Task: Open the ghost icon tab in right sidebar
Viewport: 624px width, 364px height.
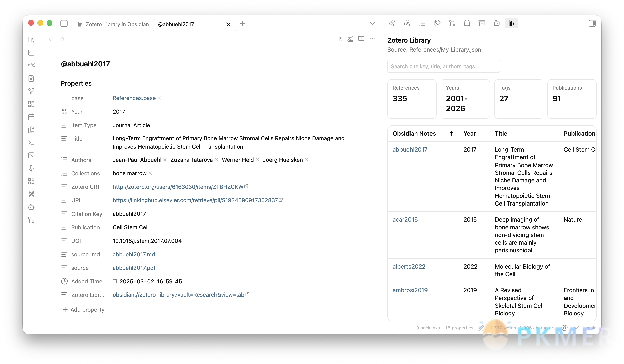Action: 467,23
